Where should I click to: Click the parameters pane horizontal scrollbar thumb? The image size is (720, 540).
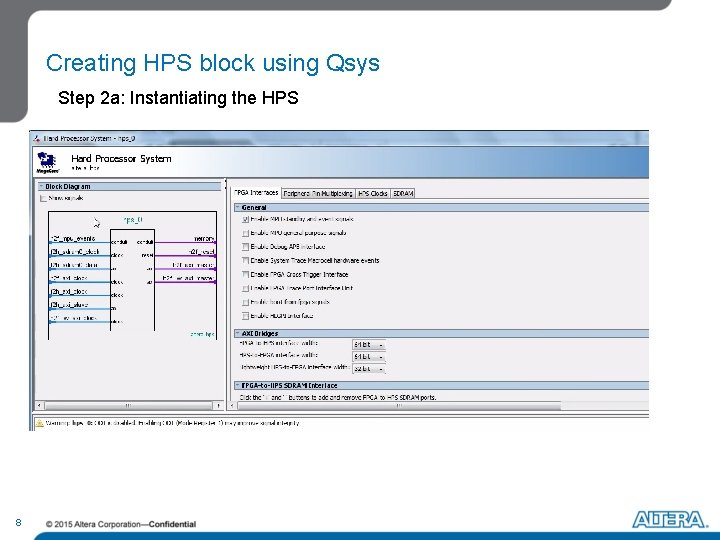pos(399,405)
